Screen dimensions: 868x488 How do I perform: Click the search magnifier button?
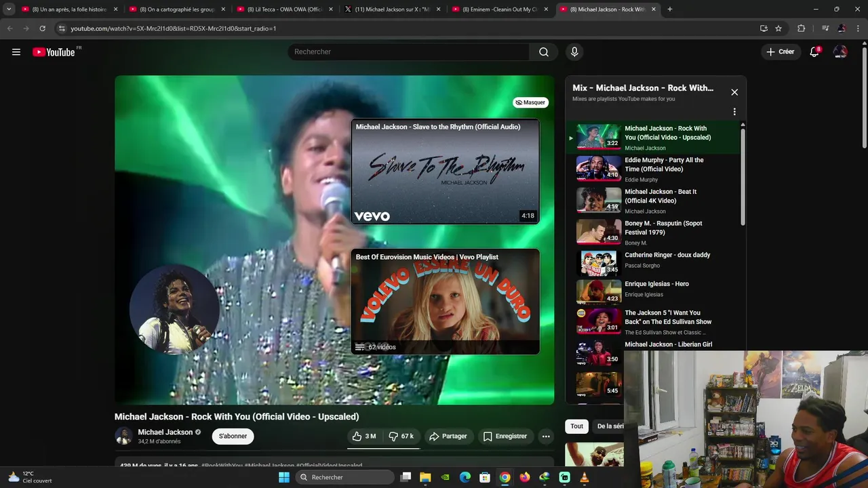click(x=544, y=52)
